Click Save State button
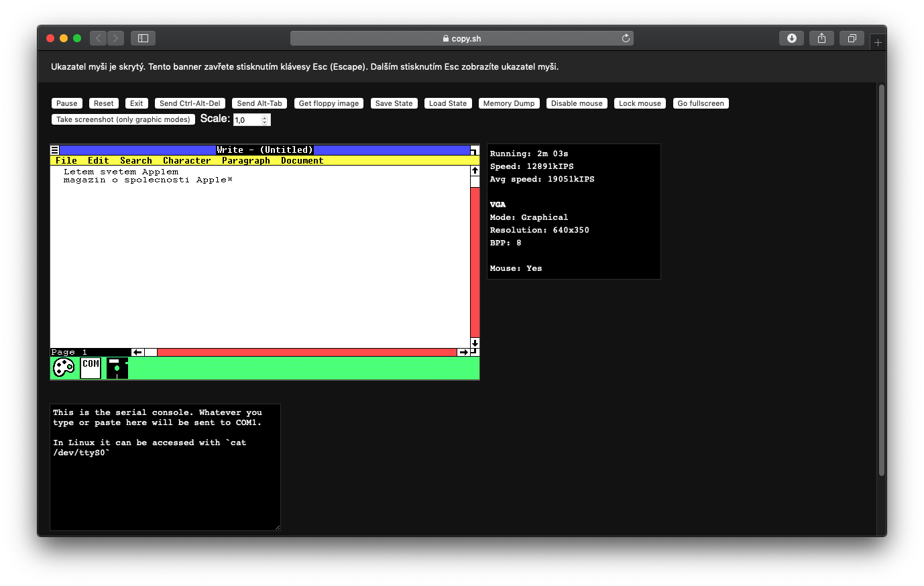This screenshot has width=924, height=586. pyautogui.click(x=394, y=103)
